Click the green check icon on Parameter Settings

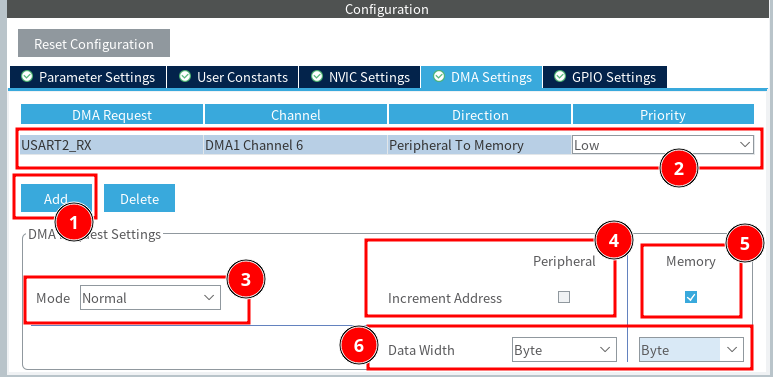coord(27,77)
